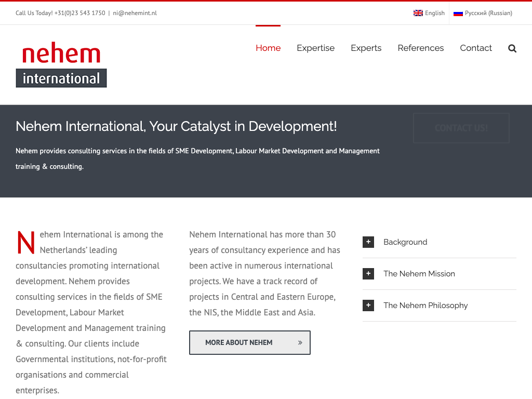This screenshot has height=399, width=532.
Task: Click the plus icon beside Background
Action: (368, 242)
